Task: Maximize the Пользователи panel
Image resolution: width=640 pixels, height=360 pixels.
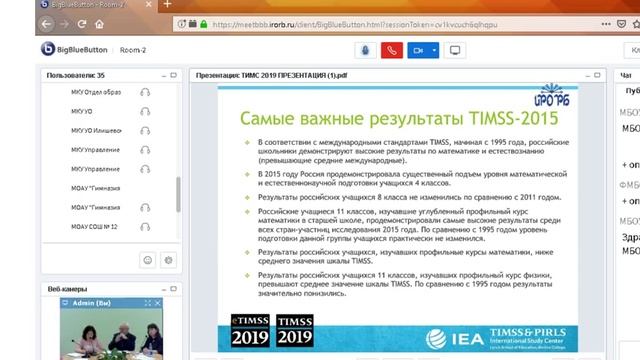Action: (173, 76)
